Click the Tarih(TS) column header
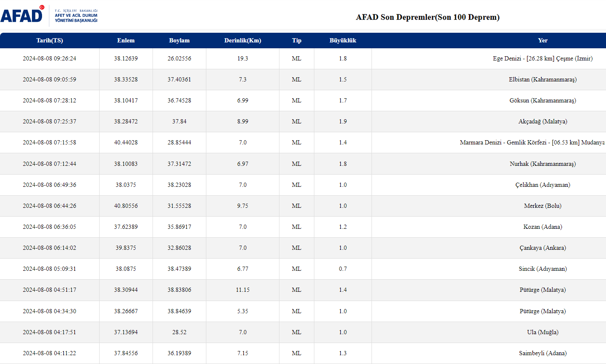The image size is (606, 364). point(50,41)
